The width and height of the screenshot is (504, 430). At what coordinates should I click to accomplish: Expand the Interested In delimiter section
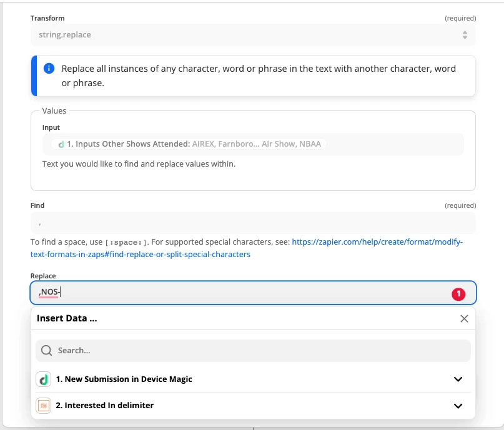(458, 406)
